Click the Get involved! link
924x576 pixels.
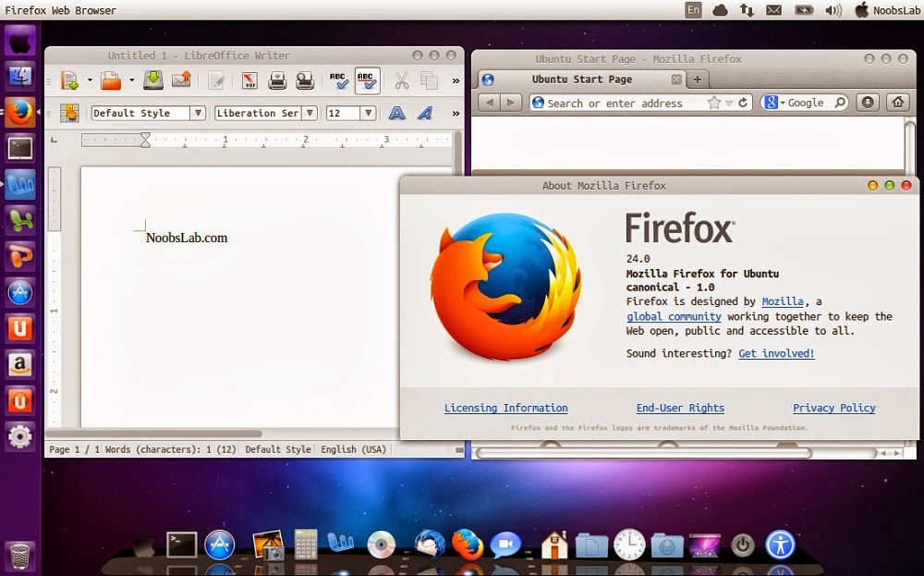pos(777,354)
